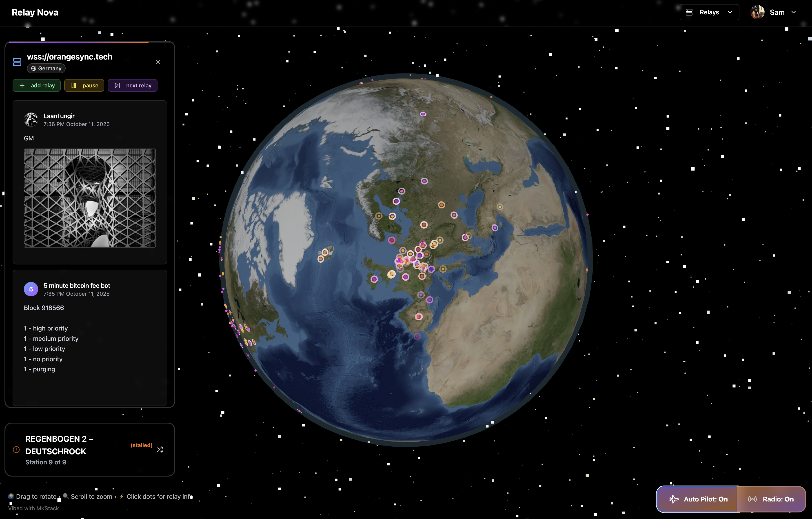Click the bitcoin fee bot avatar
Viewport: 812px width, 519px height.
(x=31, y=289)
